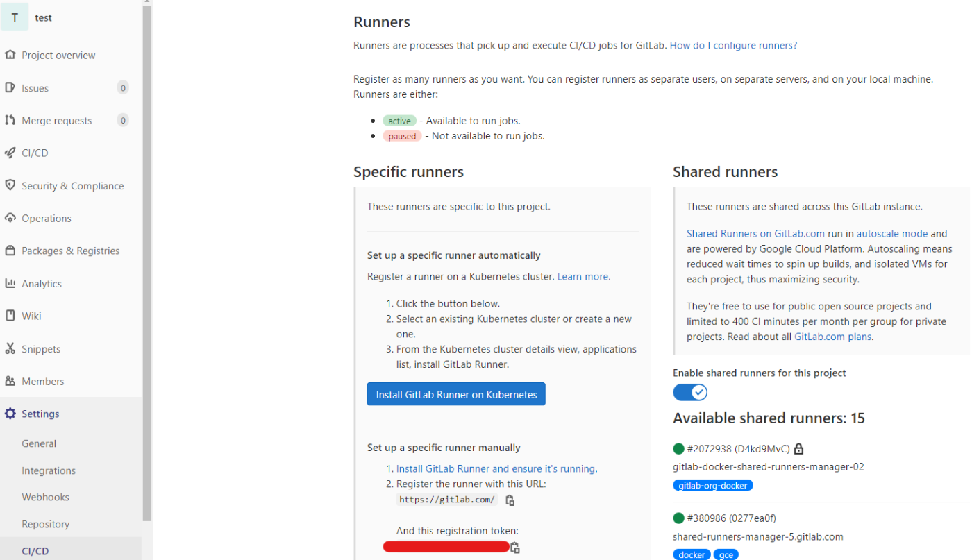Disable shared runners toggle for this project
This screenshot has height=560, width=972.
[690, 393]
